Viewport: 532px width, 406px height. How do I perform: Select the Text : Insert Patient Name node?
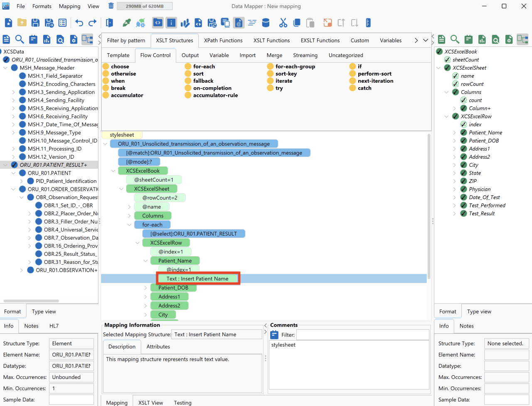197,279
